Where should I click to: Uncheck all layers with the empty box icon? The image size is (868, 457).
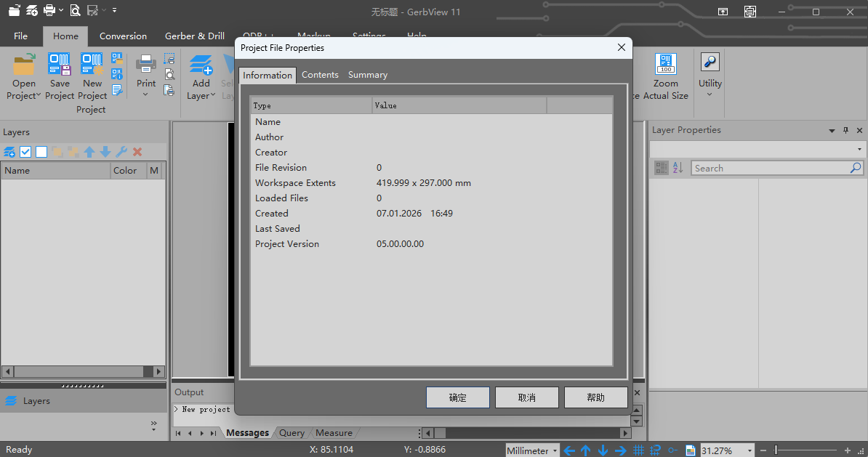coord(41,152)
